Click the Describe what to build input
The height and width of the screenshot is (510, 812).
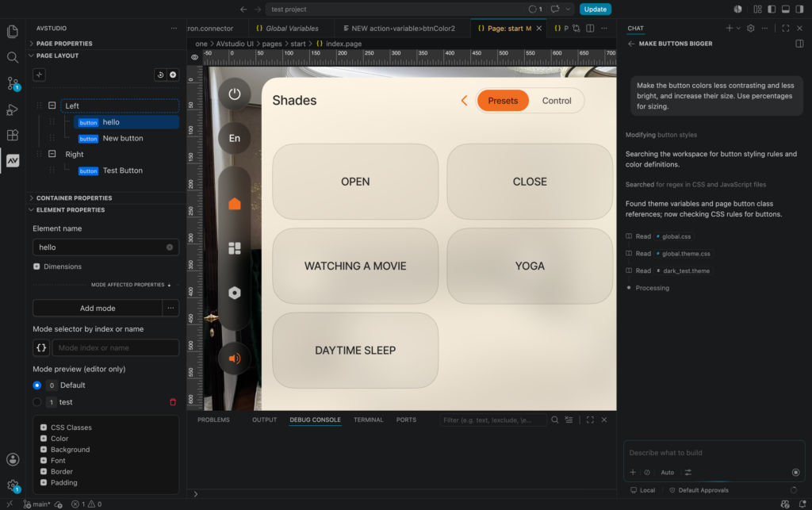(x=714, y=453)
